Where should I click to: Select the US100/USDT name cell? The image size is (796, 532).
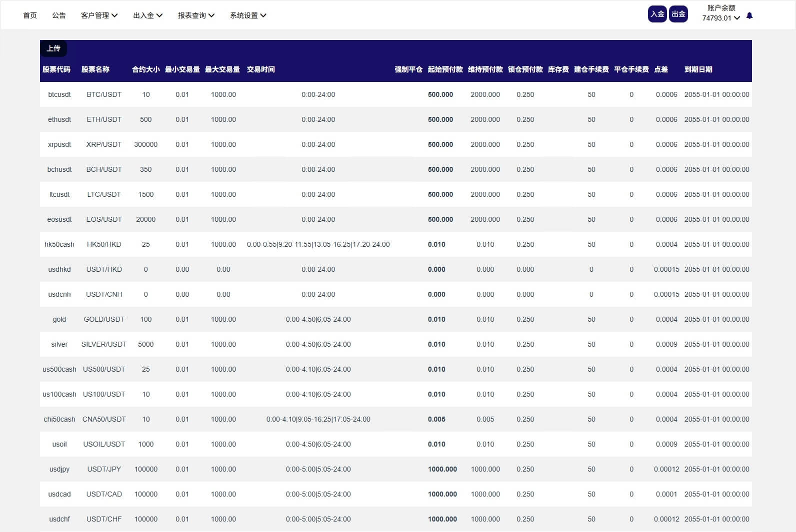pos(104,394)
